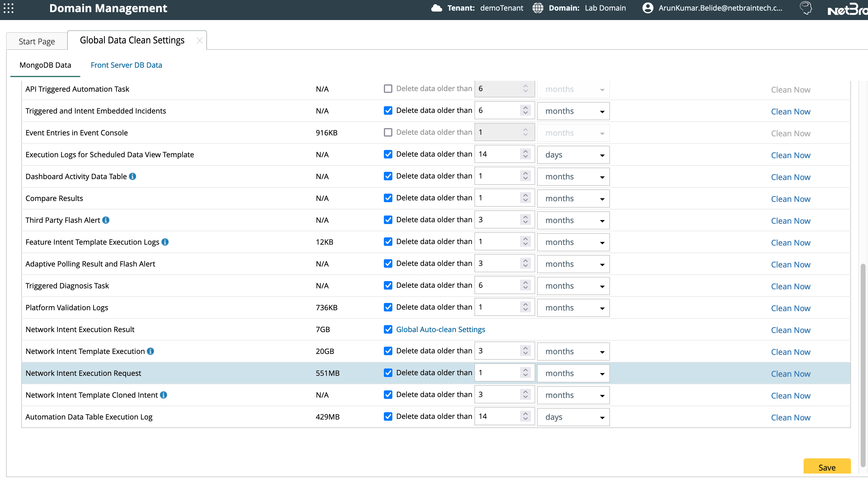
Task: Show info for Third Party Flash Alert
Action: coord(106,220)
